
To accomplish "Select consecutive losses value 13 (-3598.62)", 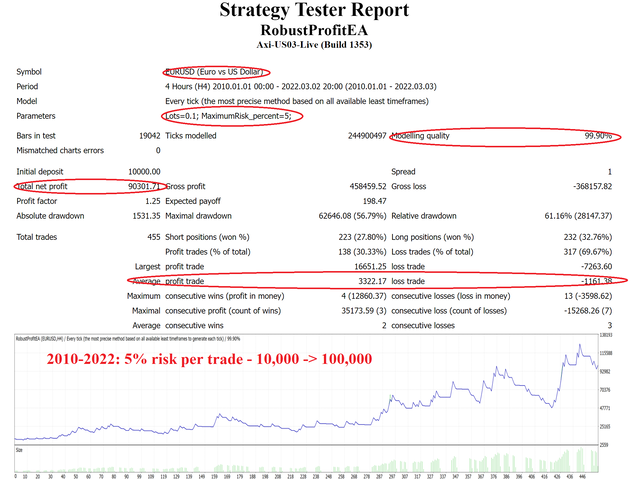I will point(588,296).
